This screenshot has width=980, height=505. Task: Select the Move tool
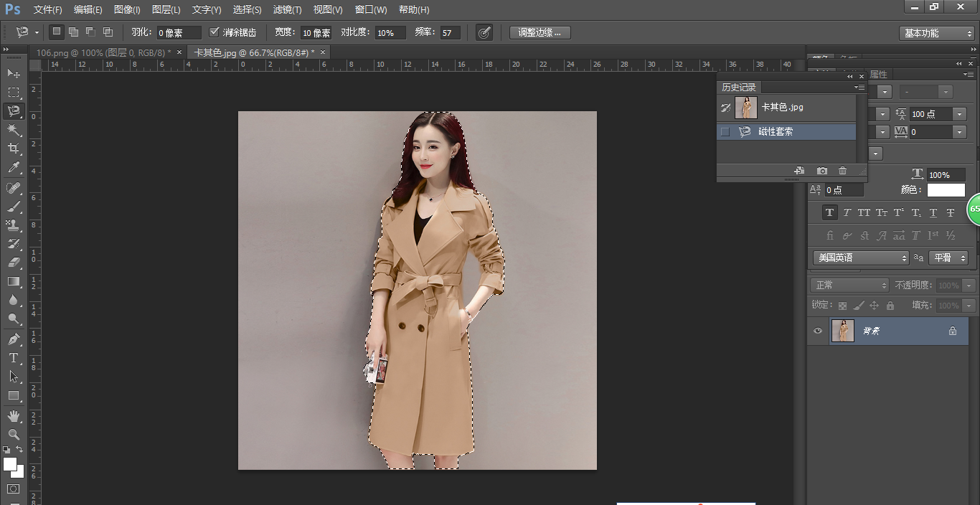point(14,73)
